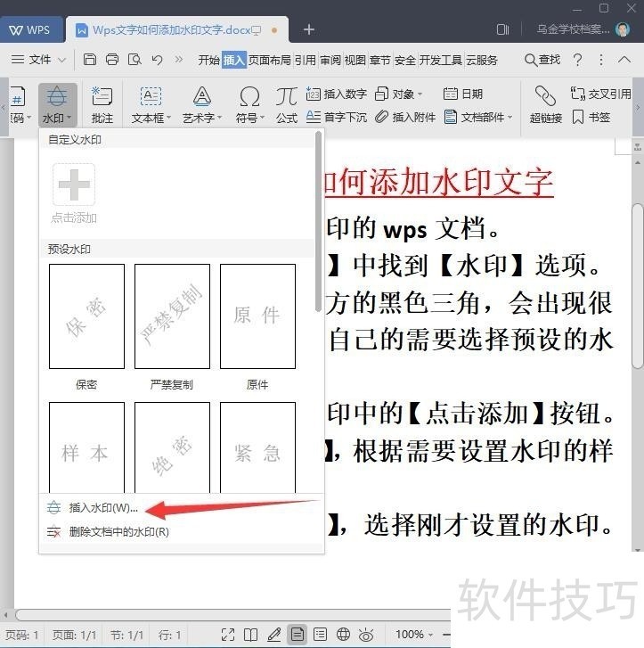This screenshot has height=648, width=644.
Task: Click 首字下沉 drop cap
Action: (x=337, y=118)
